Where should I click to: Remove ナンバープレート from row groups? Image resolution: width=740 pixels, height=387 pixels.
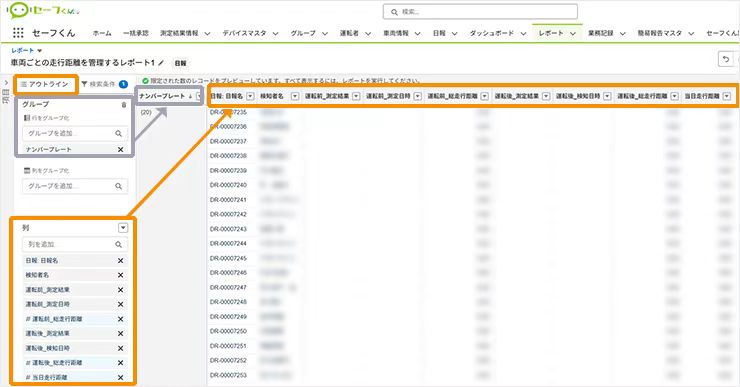click(x=120, y=150)
